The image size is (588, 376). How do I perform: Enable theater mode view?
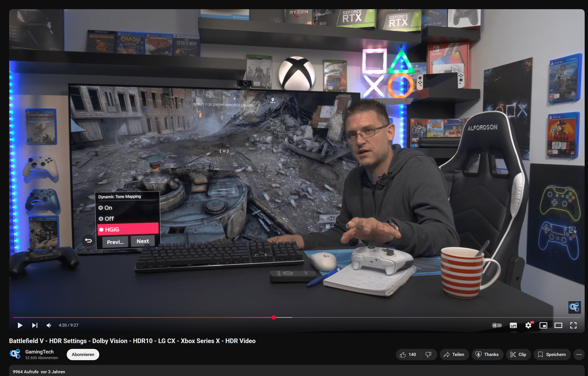[x=558, y=325]
